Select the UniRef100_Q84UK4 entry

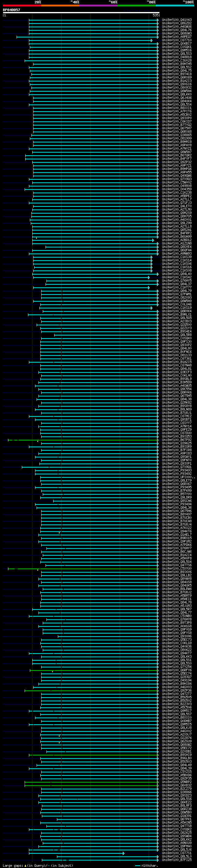[x=177, y=101]
